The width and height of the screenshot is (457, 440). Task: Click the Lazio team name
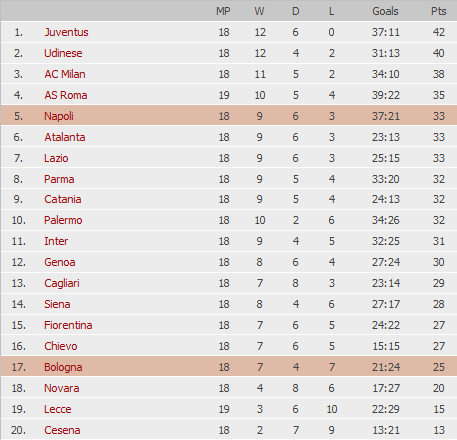(56, 158)
